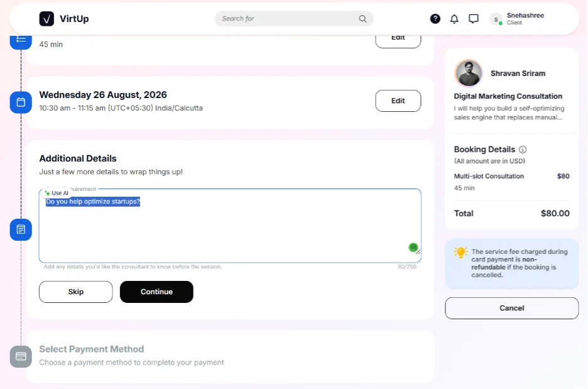The image size is (588, 389).
Task: Click the search magnifier icon
Action: click(362, 19)
